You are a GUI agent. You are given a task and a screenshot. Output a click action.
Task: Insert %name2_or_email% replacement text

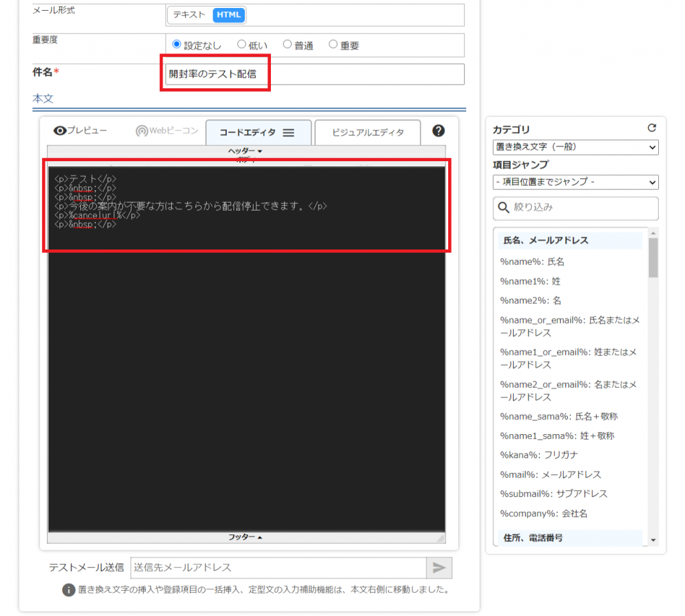click(x=568, y=391)
